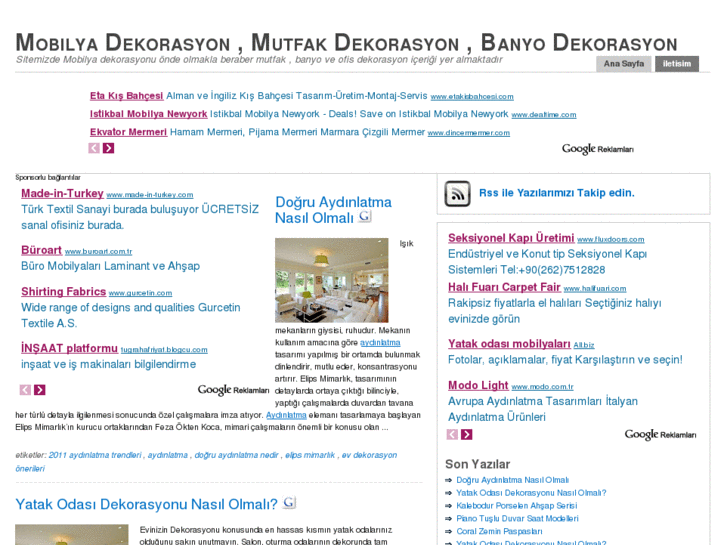Open Büroart ad link
Viewport: 727px width, 545px height.
pyautogui.click(x=41, y=250)
